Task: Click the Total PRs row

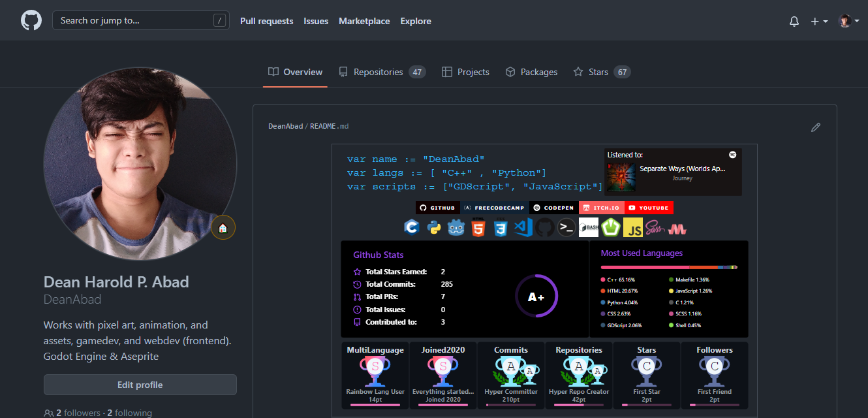Action: tap(399, 297)
